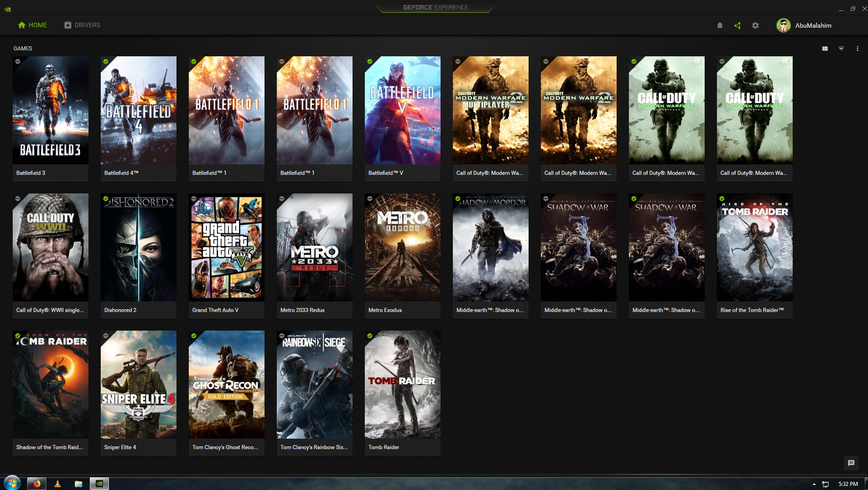Screen dimensions: 868x490
Task: Click the 'Grand Theft Auto V' title label
Action: click(215, 310)
